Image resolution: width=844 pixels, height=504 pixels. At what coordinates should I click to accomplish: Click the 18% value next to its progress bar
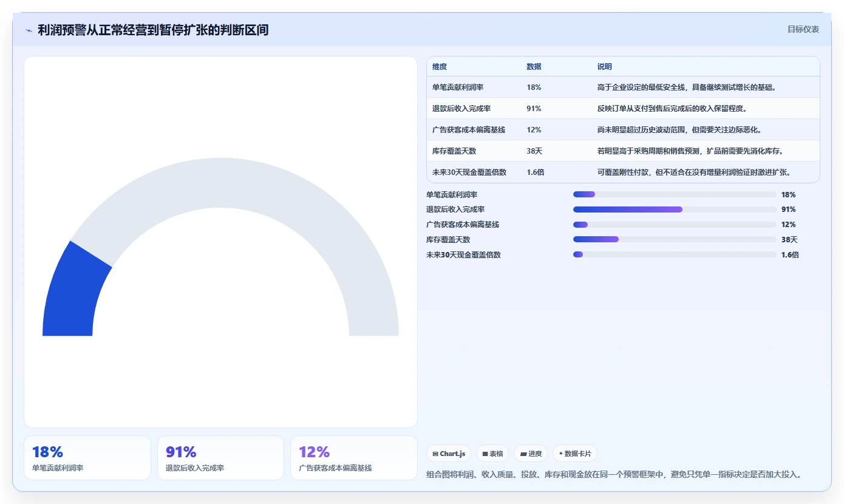[788, 195]
